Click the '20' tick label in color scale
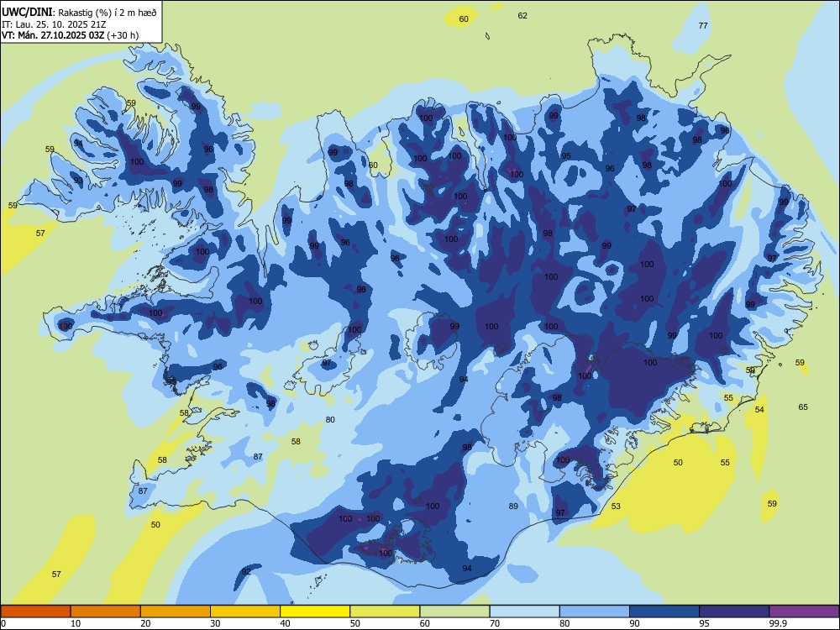Image resolution: width=840 pixels, height=630 pixels. coord(145,623)
